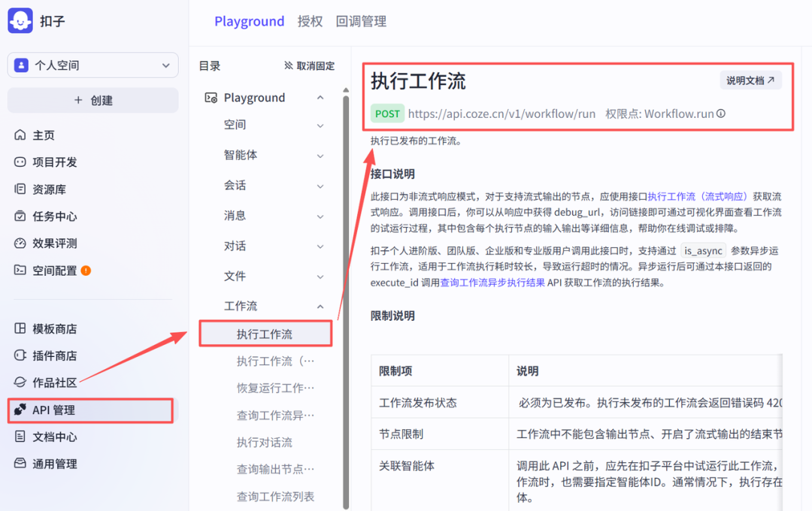Screen dimensions: 812x511
Task: Click the POST method badge
Action: [387, 114]
